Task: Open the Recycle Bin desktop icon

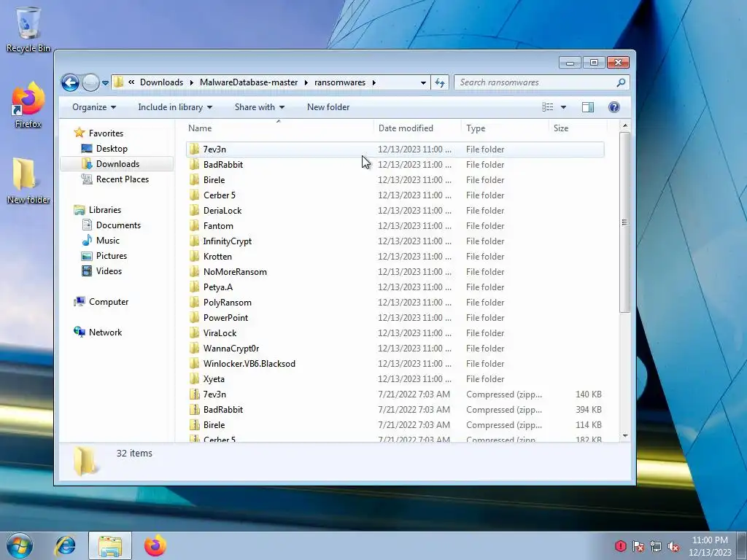Action: 28,29
